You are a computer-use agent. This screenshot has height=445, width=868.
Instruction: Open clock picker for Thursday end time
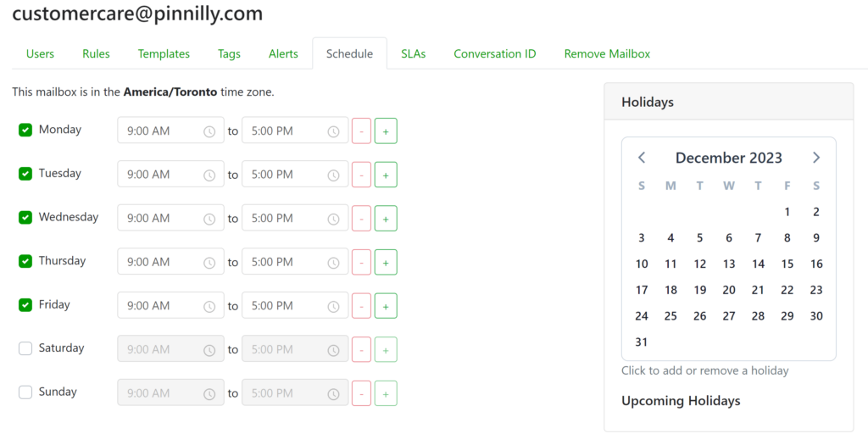pos(333,263)
